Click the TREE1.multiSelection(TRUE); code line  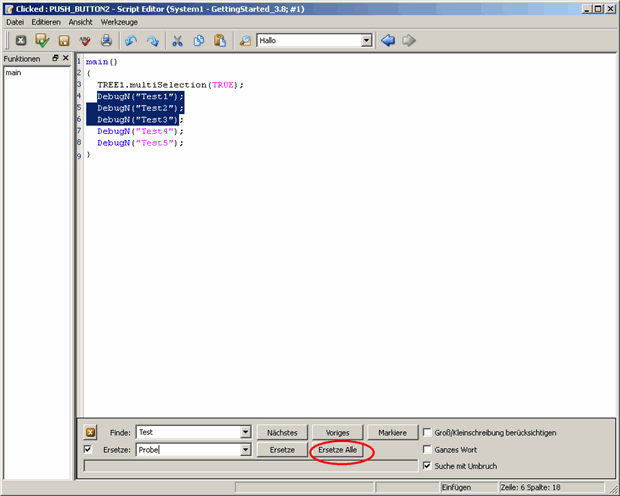tap(170, 85)
